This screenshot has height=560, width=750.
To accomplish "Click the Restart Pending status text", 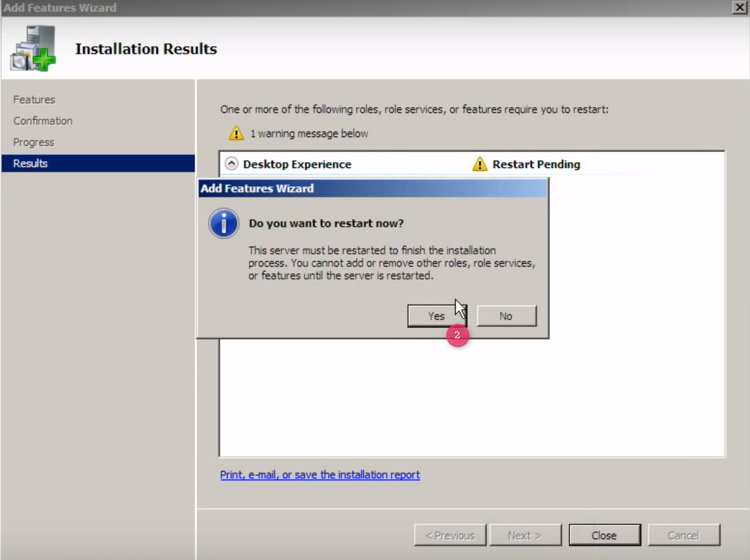I will click(536, 164).
